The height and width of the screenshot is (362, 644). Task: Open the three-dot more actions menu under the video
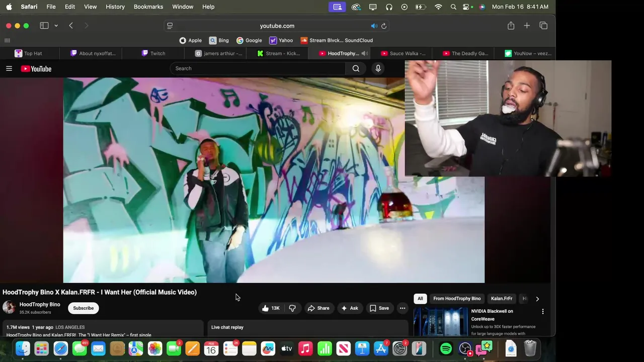(403, 308)
